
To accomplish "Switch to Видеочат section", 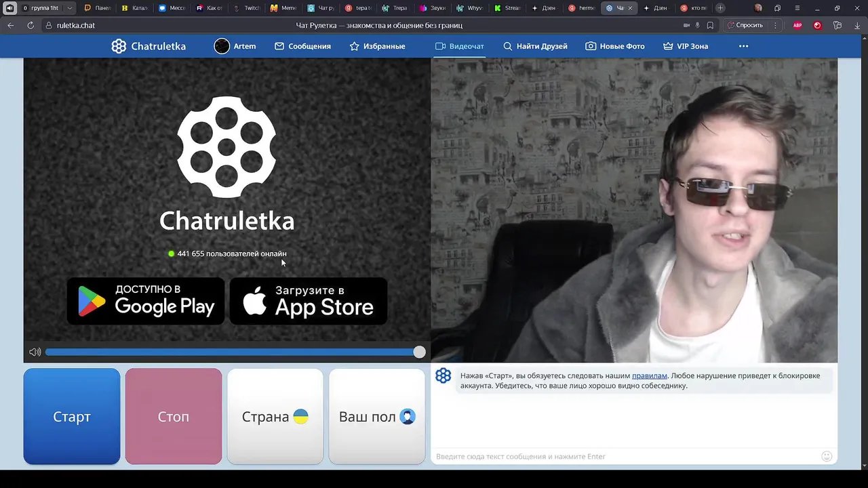I will 460,46.
